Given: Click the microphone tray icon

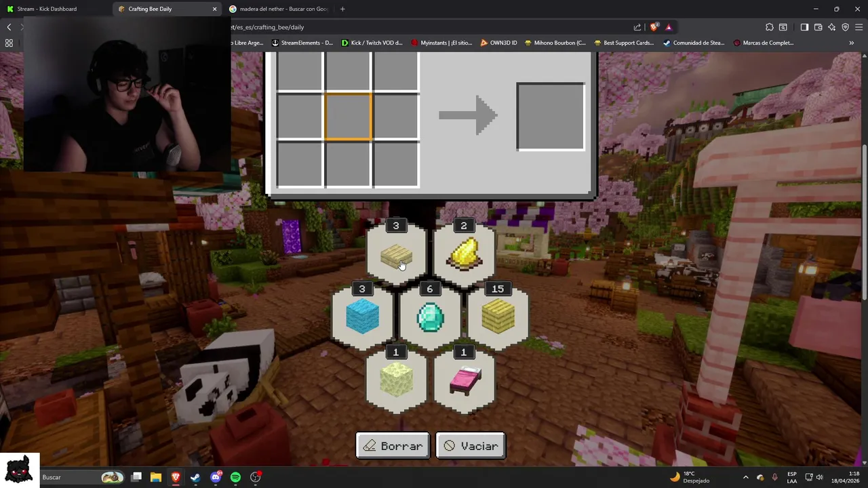Looking at the screenshot, I should click(x=774, y=477).
